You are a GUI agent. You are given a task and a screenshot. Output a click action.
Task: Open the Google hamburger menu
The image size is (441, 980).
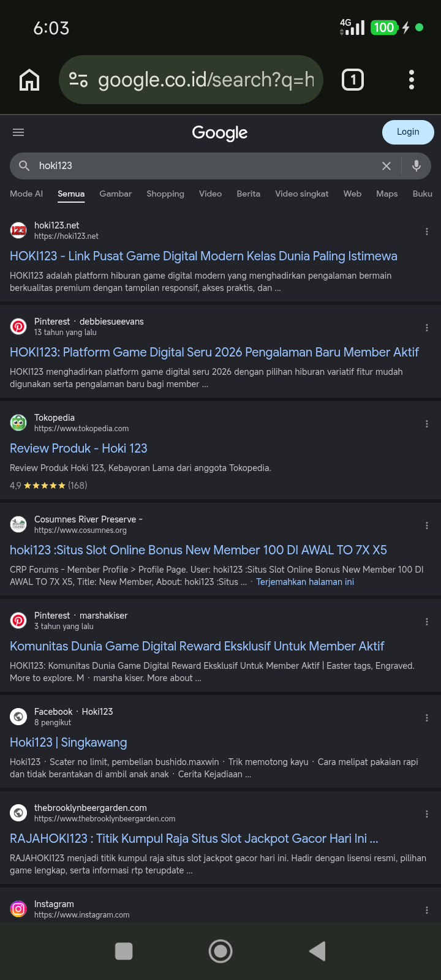[18, 132]
